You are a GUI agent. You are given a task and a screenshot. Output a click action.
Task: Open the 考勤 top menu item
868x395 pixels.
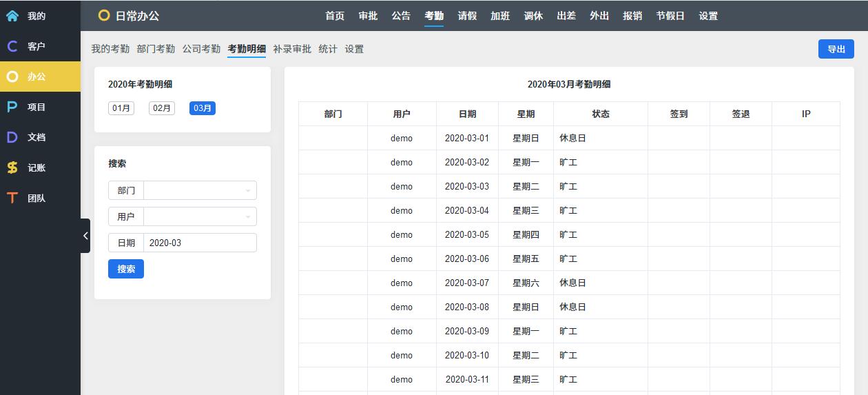[x=434, y=16]
